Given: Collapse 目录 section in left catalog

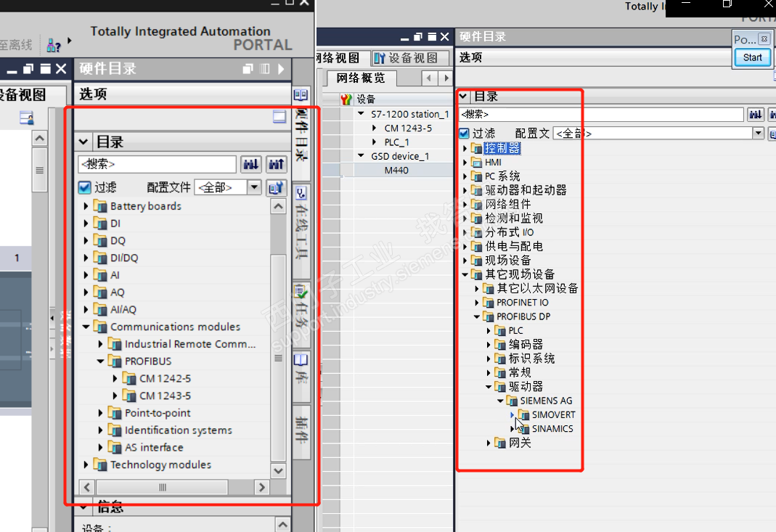Looking at the screenshot, I should pyautogui.click(x=83, y=142).
